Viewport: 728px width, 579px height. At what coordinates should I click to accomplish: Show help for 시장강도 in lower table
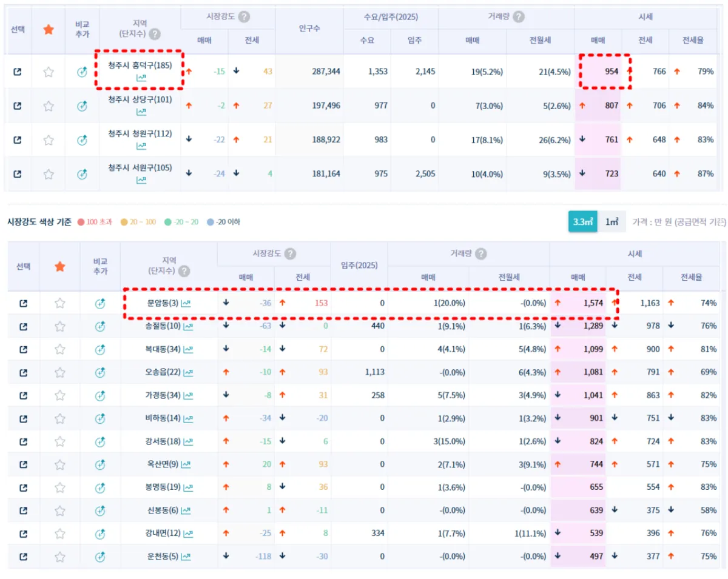click(x=290, y=253)
